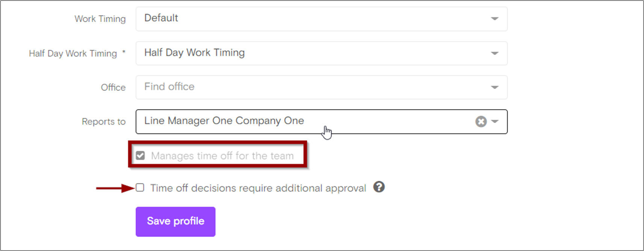This screenshot has height=251, width=644.
Task: Expand the Work Timing dropdown arrow
Action: point(494,19)
